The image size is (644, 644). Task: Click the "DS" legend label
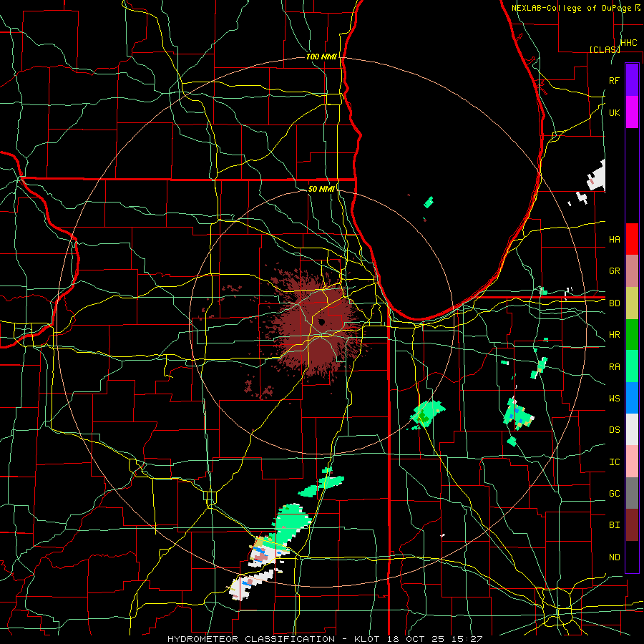(615, 429)
